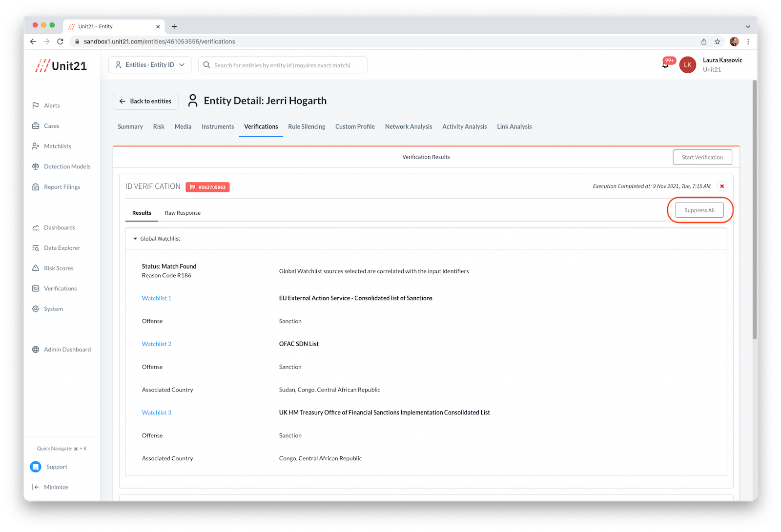Dismiss ID verification with red X

click(x=722, y=186)
